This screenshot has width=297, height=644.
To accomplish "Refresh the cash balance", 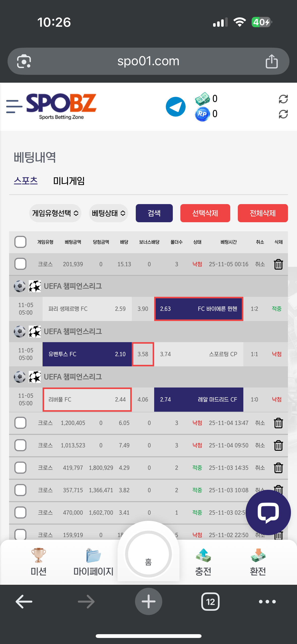I will pos(283,99).
